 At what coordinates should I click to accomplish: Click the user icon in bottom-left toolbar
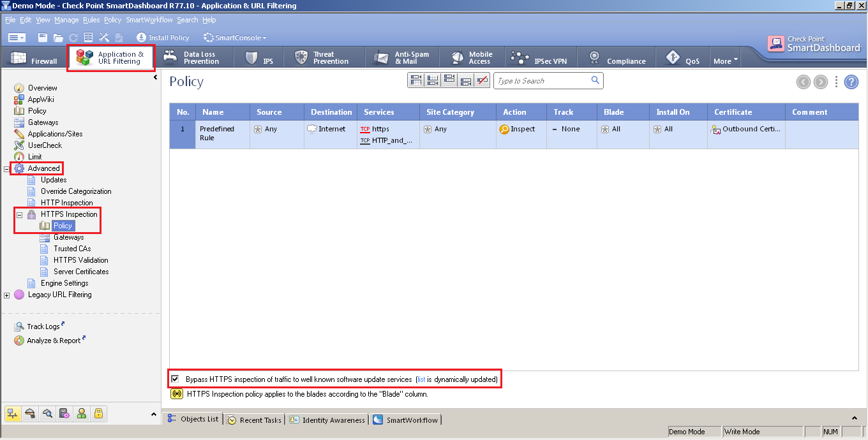click(82, 414)
